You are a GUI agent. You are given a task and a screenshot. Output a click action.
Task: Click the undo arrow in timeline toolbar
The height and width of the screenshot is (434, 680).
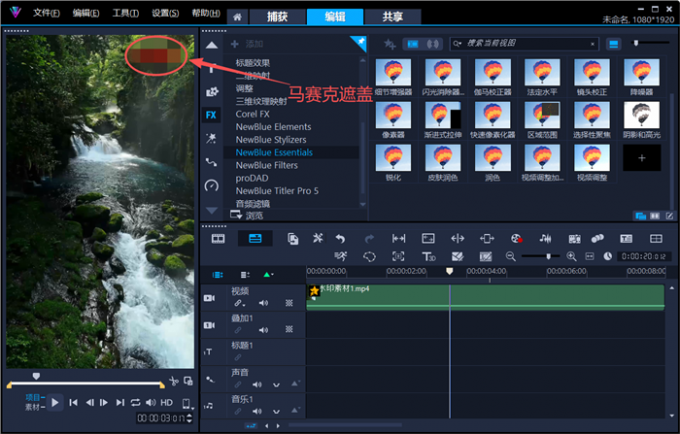click(340, 238)
